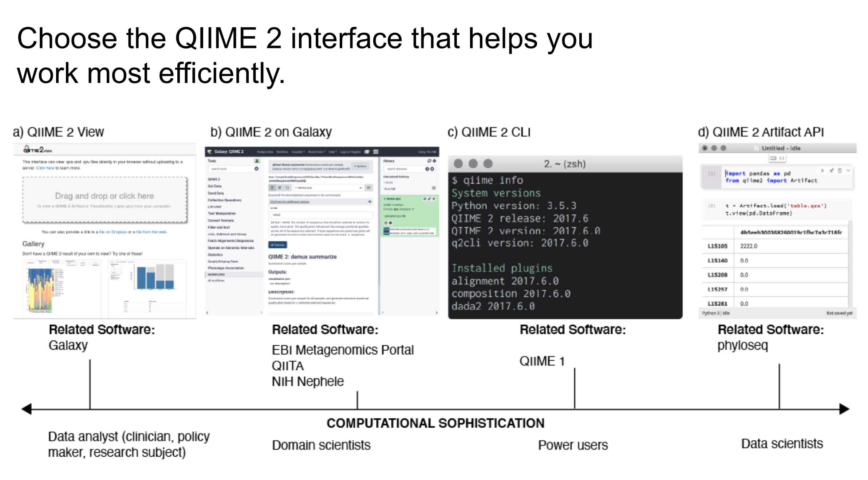Image resolution: width=868 pixels, height=480 pixels.
Task: Click the blue Execute button
Action: pos(277,245)
